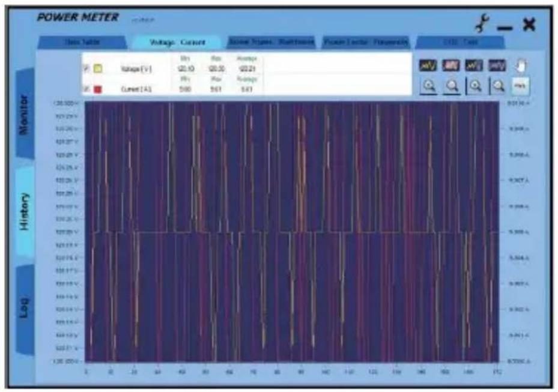Open the CO2 / Cost tab
Image resolution: width=558 pixels, height=392 pixels.
pyautogui.click(x=459, y=43)
